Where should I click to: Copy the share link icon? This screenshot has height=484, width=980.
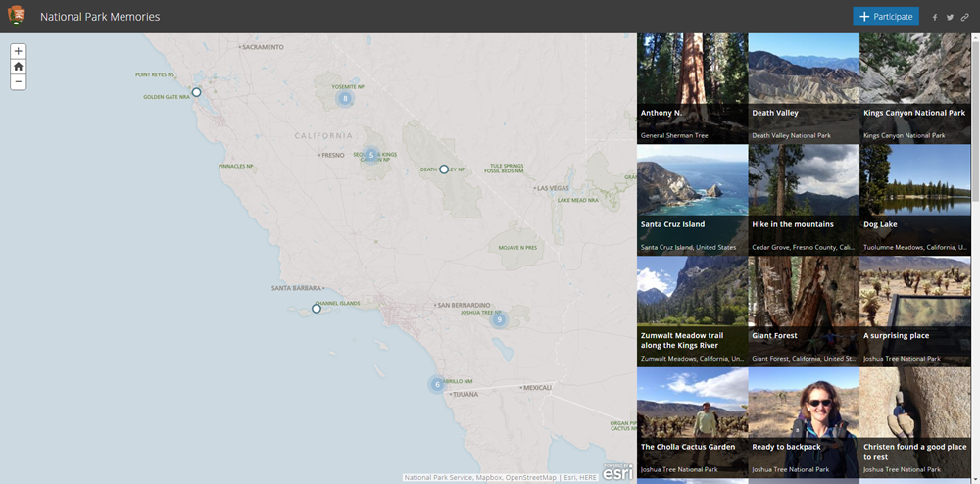(x=965, y=17)
